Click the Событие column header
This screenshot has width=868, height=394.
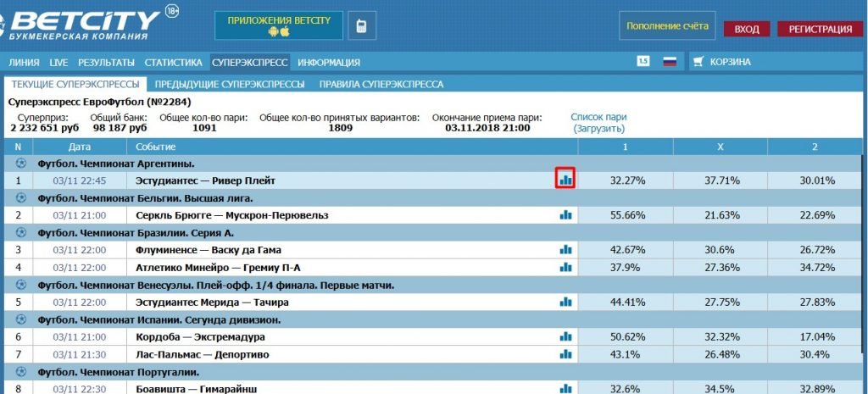point(353,147)
